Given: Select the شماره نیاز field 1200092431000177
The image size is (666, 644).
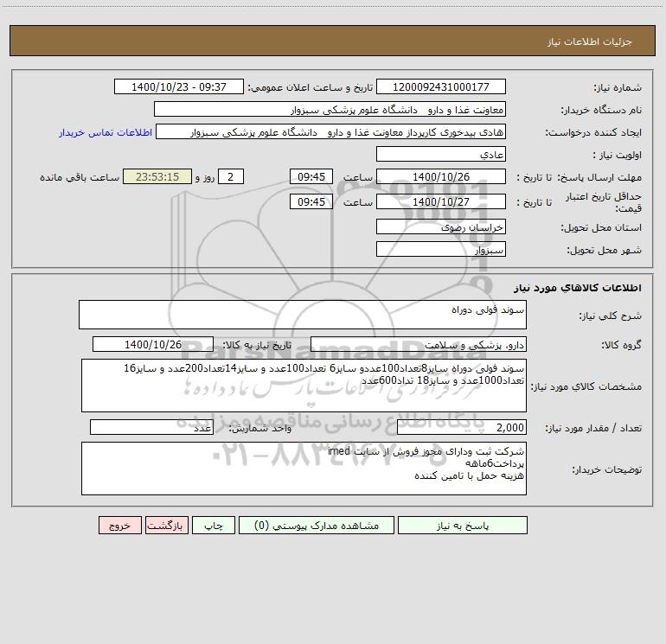Looking at the screenshot, I should tap(441, 87).
